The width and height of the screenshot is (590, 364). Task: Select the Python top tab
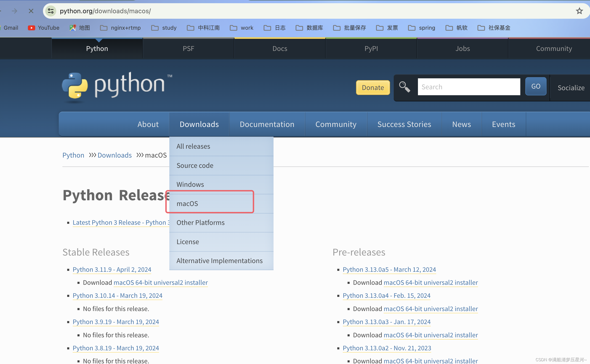[97, 48]
